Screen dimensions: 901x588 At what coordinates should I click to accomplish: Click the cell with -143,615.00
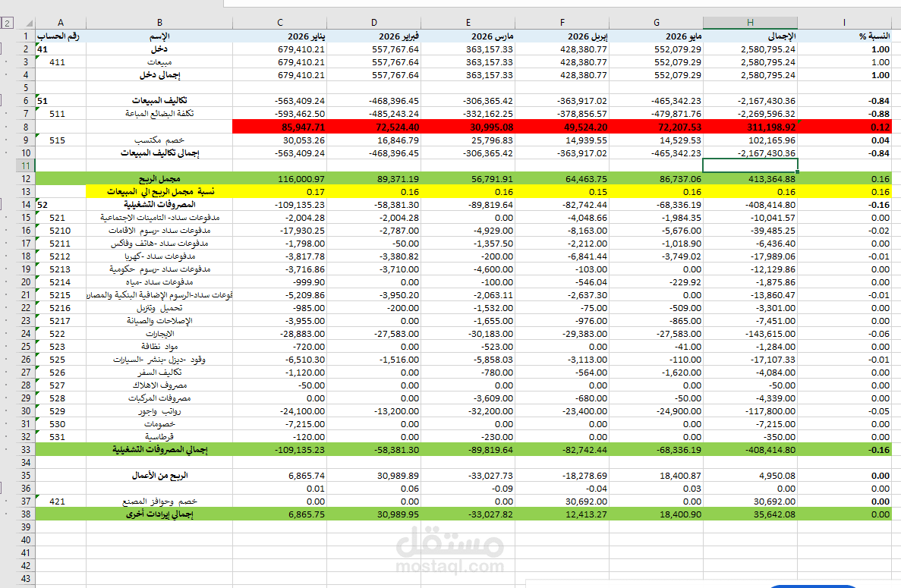click(x=751, y=334)
